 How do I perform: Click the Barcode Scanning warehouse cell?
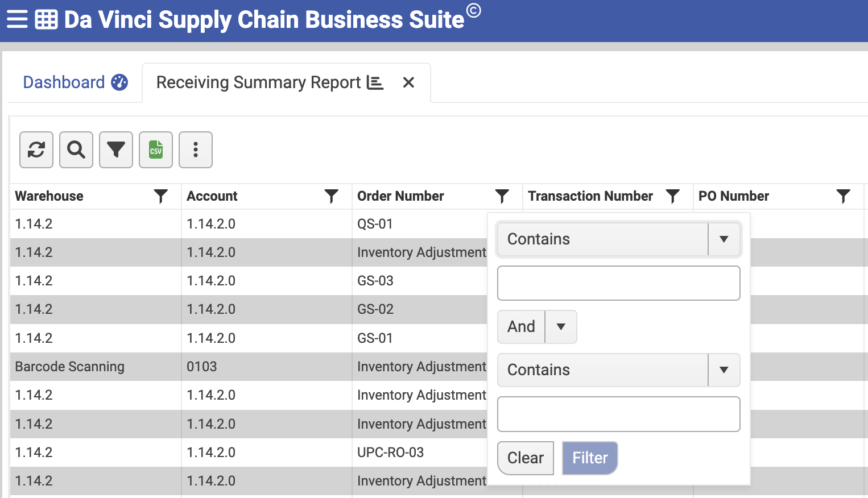[69, 367]
